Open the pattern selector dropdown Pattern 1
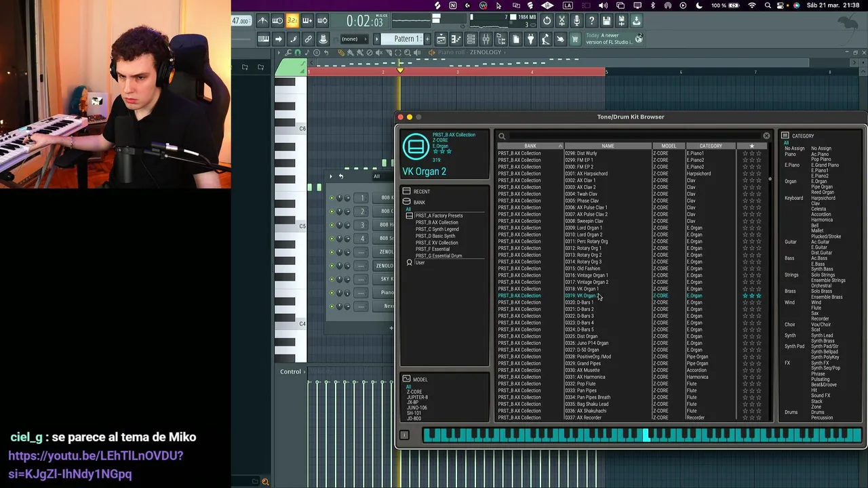868x488 pixels. (x=401, y=39)
